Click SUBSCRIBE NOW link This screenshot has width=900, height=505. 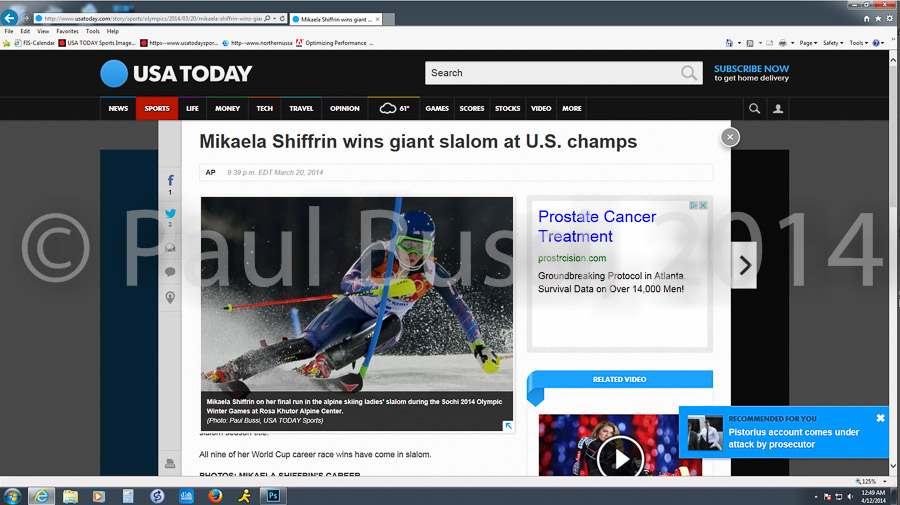pos(751,69)
